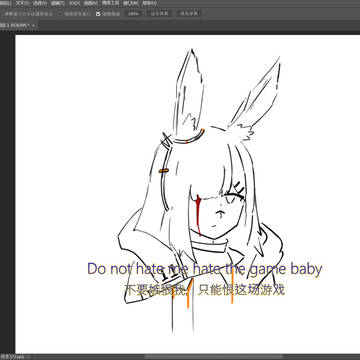Click the 填充屏幕 button
360x360 pixels.
pyautogui.click(x=188, y=14)
